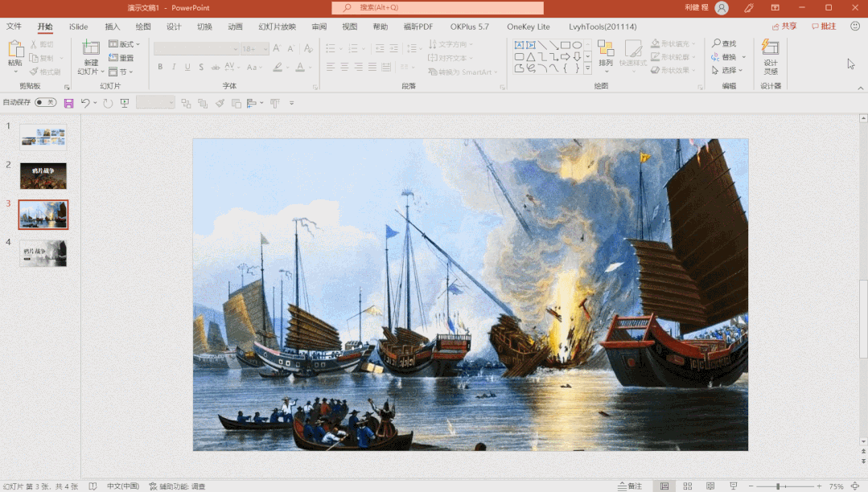Click Accessibility (辅助功能: 调查) status button
This screenshot has width=868, height=492.
(177, 486)
